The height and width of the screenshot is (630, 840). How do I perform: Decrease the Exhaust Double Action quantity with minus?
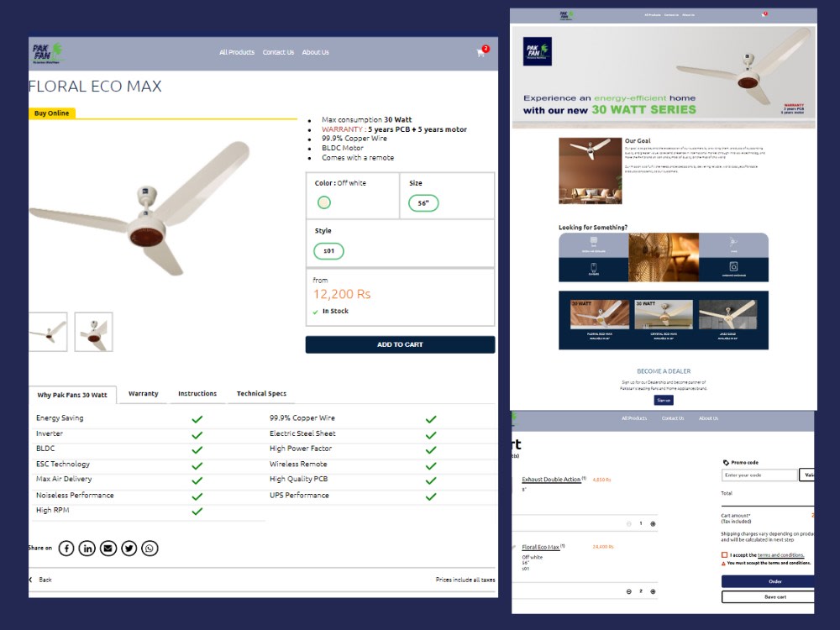pos(629,524)
